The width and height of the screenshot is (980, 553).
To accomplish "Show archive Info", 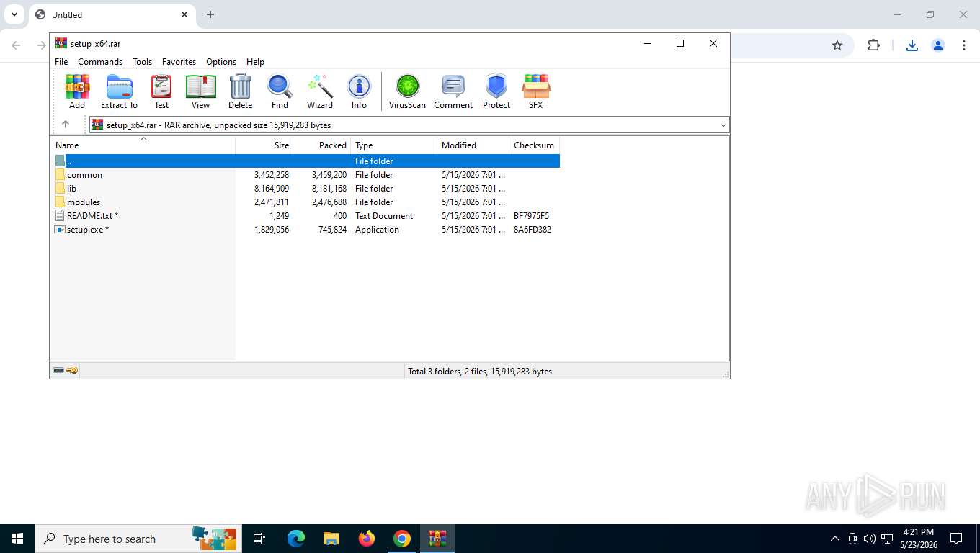I will coord(359,91).
